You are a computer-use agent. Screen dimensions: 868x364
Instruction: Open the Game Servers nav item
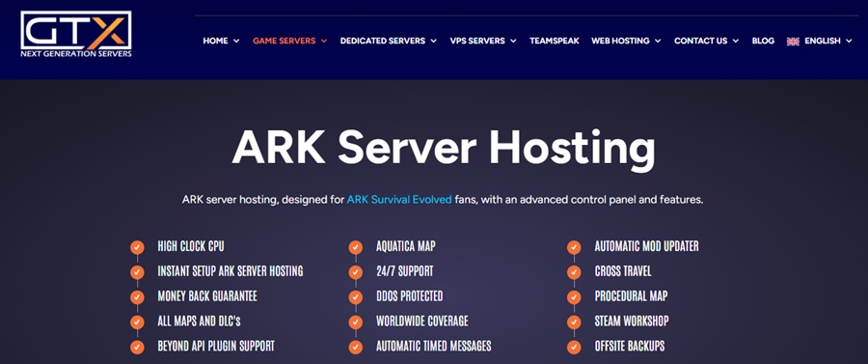click(x=284, y=41)
